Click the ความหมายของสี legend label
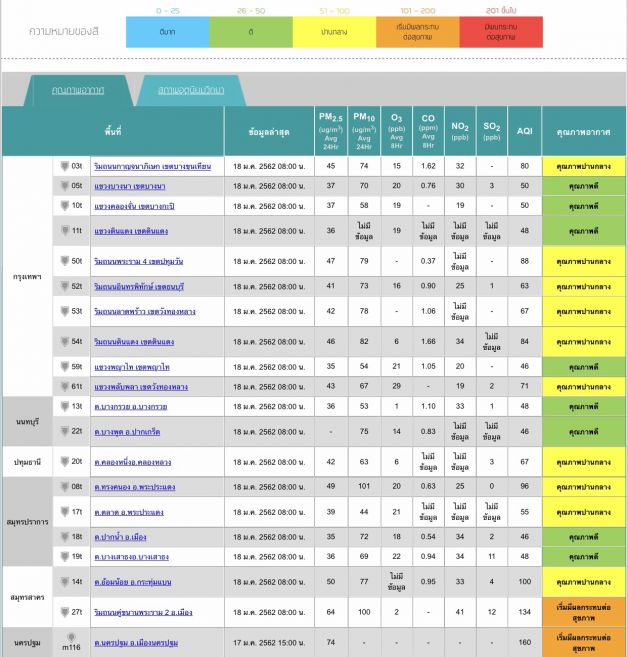 64,31
